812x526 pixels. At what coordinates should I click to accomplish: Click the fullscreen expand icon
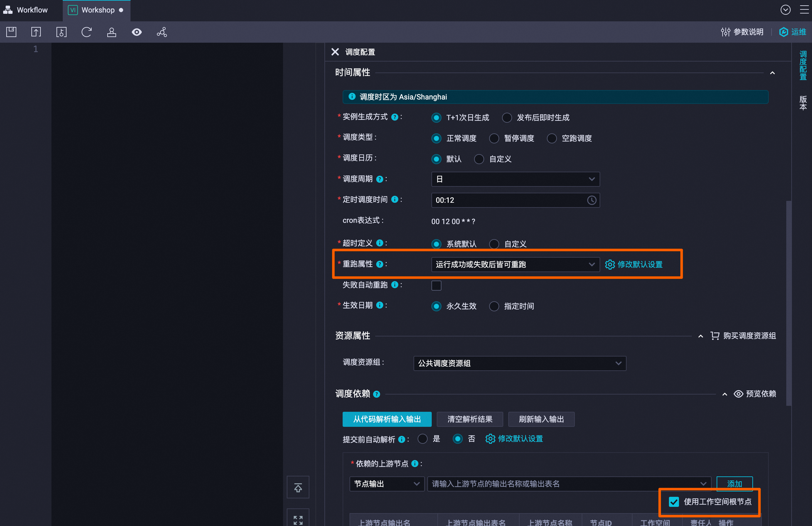tap(298, 520)
